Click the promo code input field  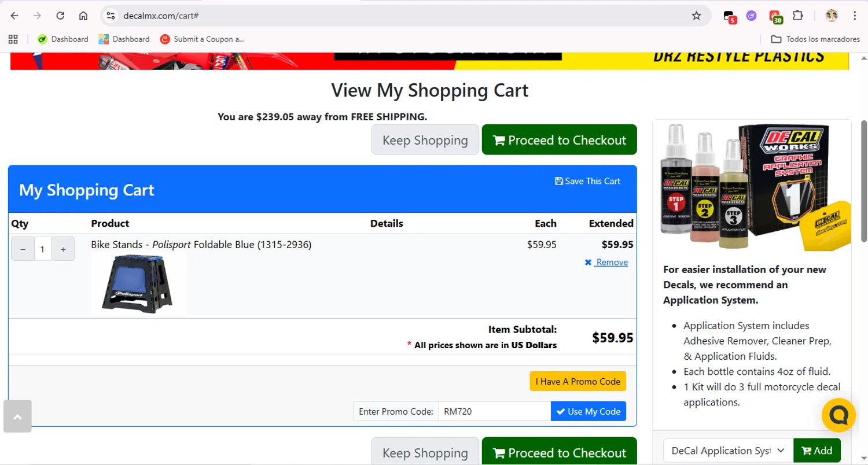click(x=495, y=411)
